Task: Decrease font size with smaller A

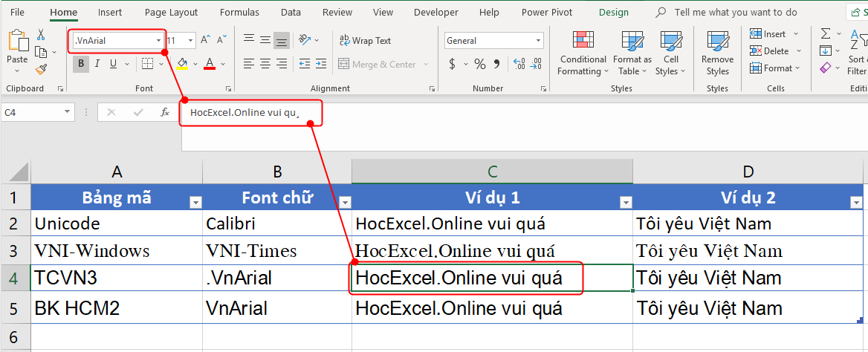Action: [x=221, y=40]
